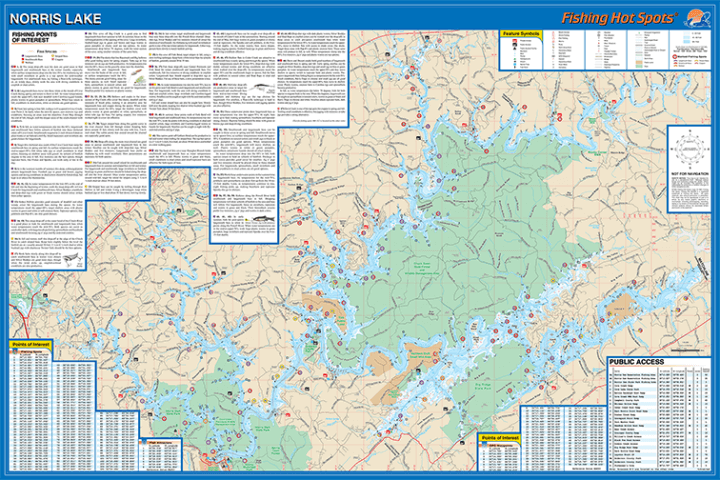720x480 pixels.
Task: Click the Marked Fishing Spots legend symbol
Action: tap(674, 56)
